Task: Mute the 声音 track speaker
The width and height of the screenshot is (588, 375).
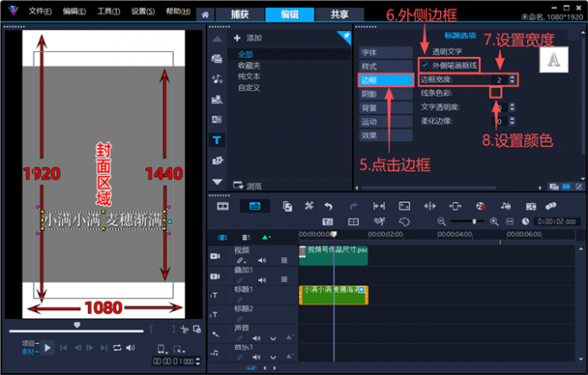Action: [x=256, y=339]
